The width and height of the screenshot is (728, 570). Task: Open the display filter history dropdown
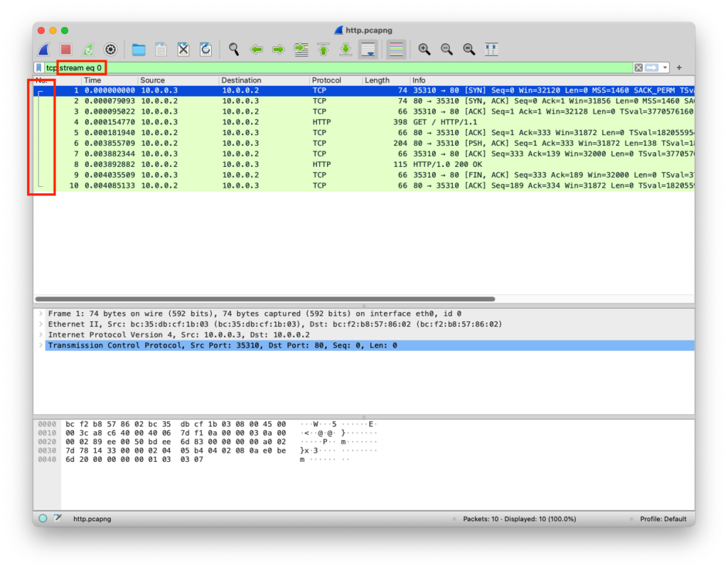pos(665,68)
